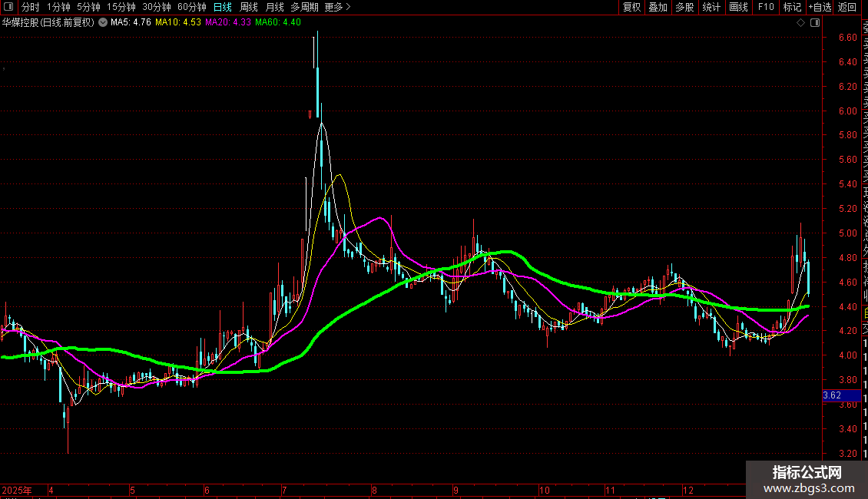868x499 pixels.
Task: Open the 画线 drawing tools
Action: (x=738, y=7)
